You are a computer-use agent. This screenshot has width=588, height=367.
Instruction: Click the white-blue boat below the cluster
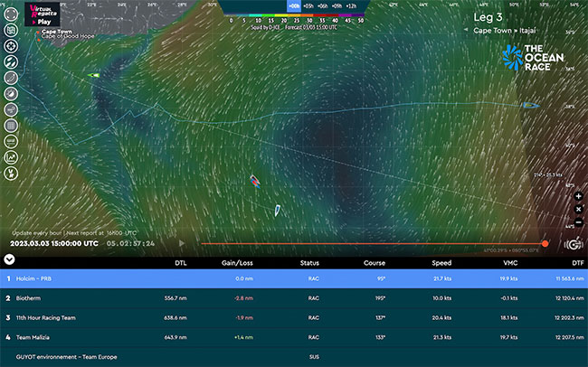[277, 211]
